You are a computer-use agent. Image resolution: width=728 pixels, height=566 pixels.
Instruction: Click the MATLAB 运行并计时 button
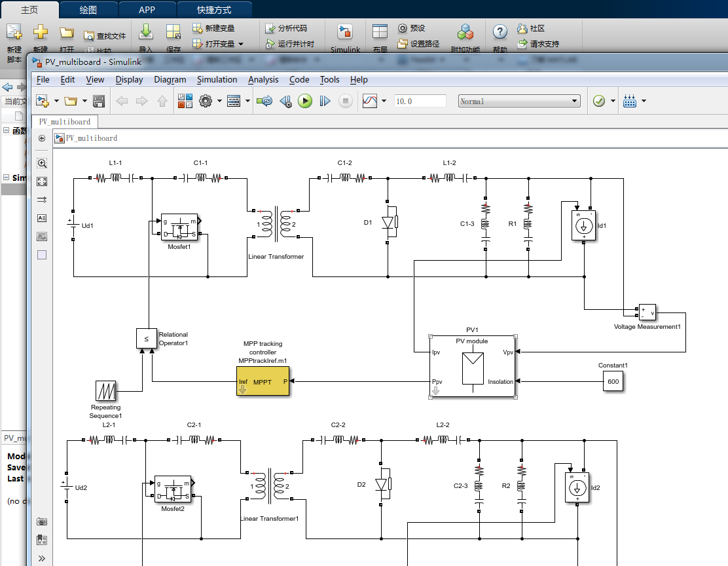coord(290,44)
